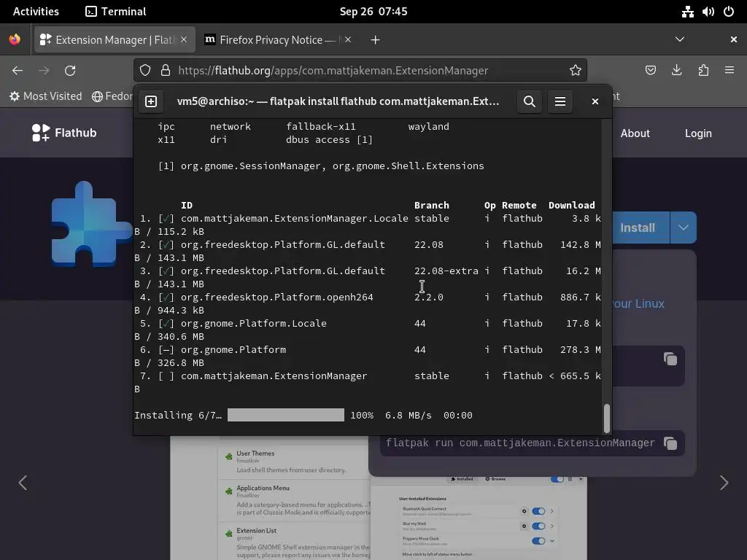
Task: Open the network status icon in top bar
Action: pos(687,12)
